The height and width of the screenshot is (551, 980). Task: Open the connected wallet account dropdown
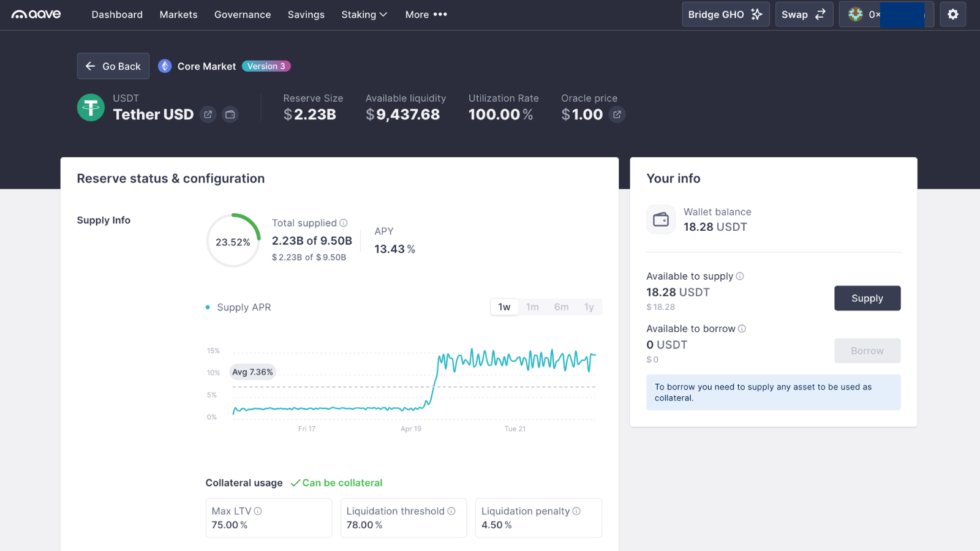coord(886,14)
